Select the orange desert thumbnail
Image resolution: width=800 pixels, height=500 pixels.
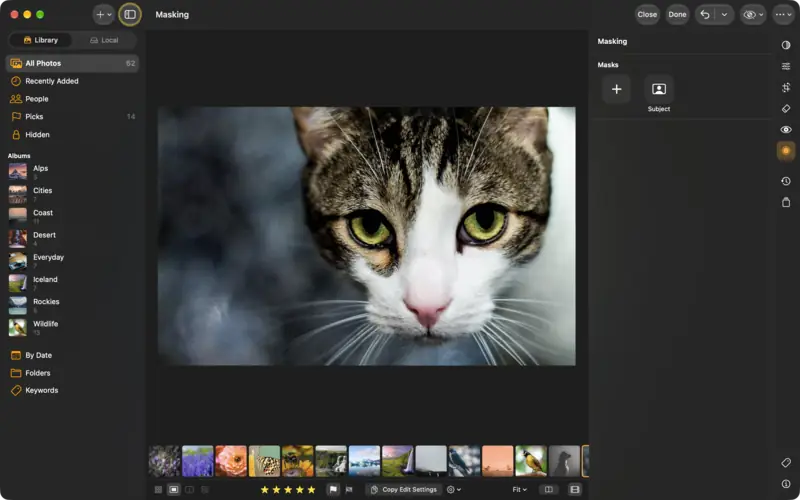(497, 461)
